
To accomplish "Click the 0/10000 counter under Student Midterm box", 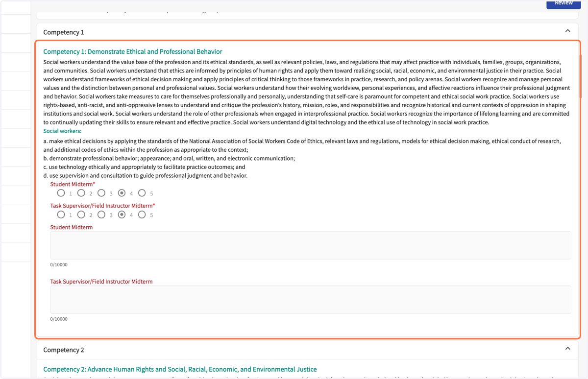I will [x=59, y=265].
